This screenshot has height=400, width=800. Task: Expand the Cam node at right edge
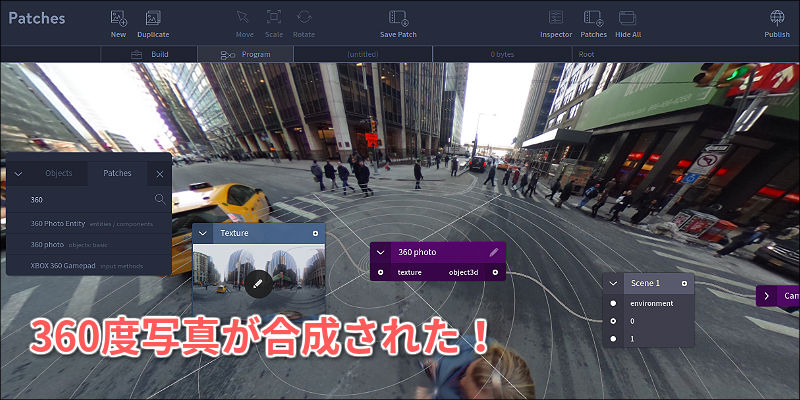click(766, 296)
